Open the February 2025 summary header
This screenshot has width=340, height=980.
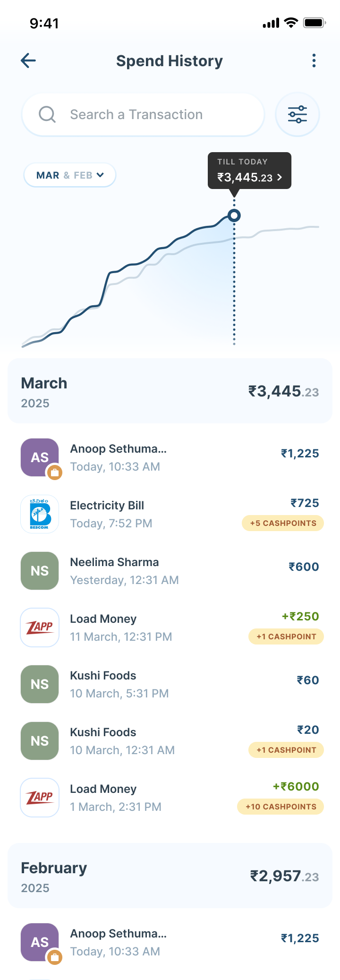click(170, 876)
